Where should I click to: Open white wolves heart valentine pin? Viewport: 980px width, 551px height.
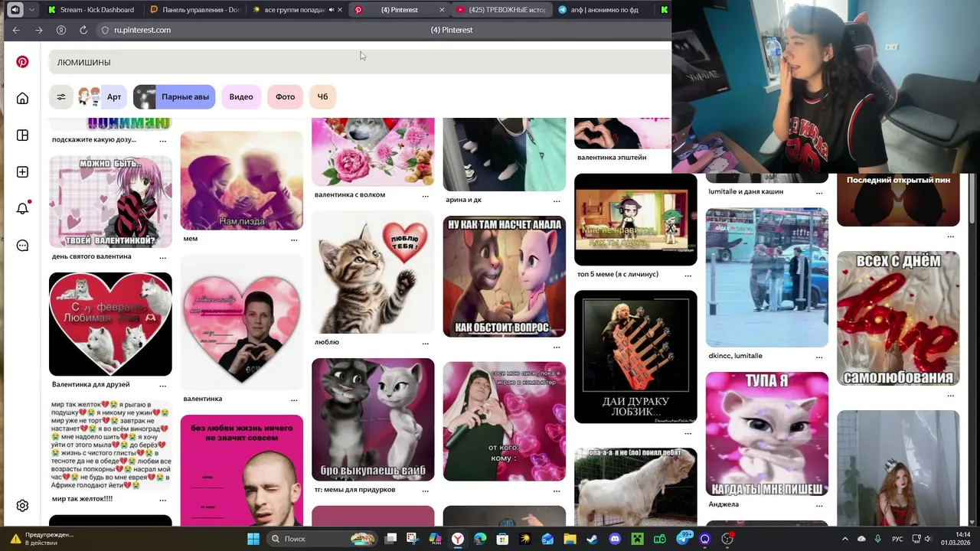110,324
